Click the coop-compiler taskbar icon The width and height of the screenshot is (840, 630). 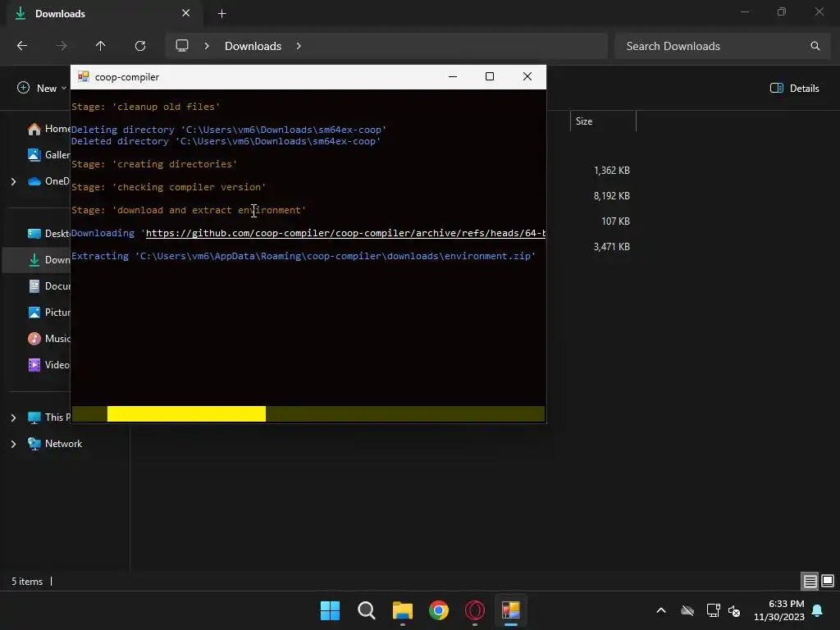pos(511,610)
